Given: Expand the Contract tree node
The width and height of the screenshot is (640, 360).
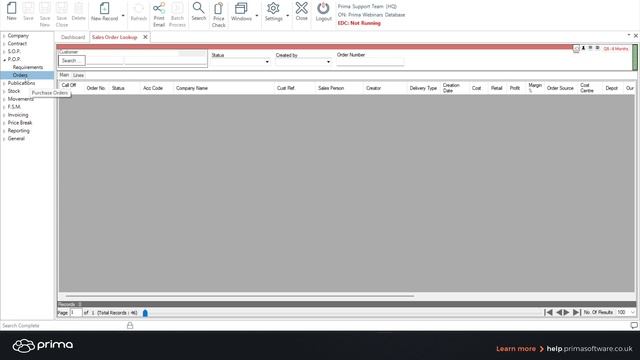Looking at the screenshot, I should coord(4,44).
